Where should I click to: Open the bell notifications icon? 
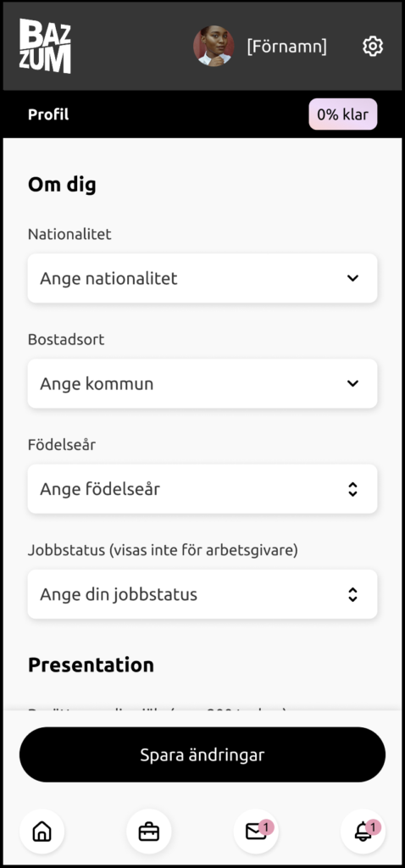363,832
